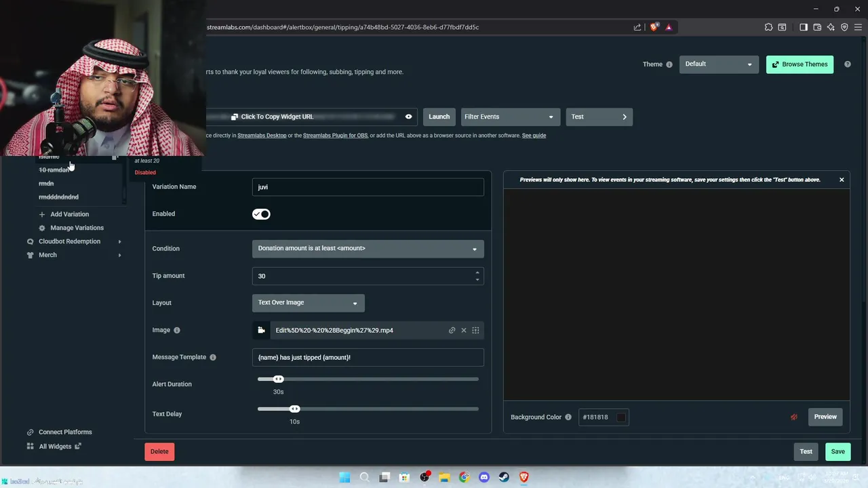868x488 pixels.
Task: Click the All Widgets grid icon
Action: [30, 446]
